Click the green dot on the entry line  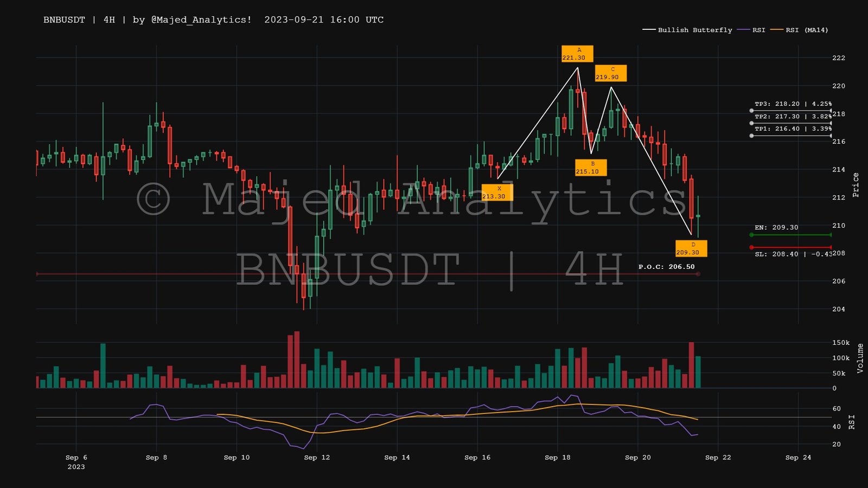pos(751,235)
